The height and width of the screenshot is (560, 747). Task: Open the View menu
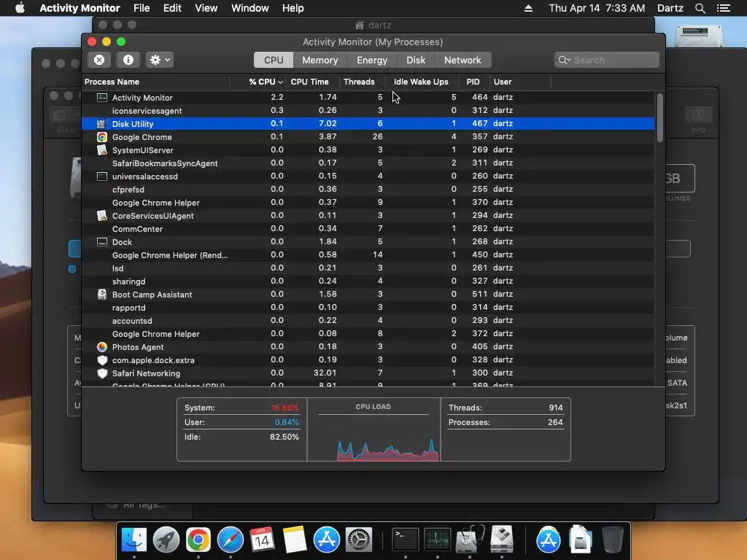[206, 8]
